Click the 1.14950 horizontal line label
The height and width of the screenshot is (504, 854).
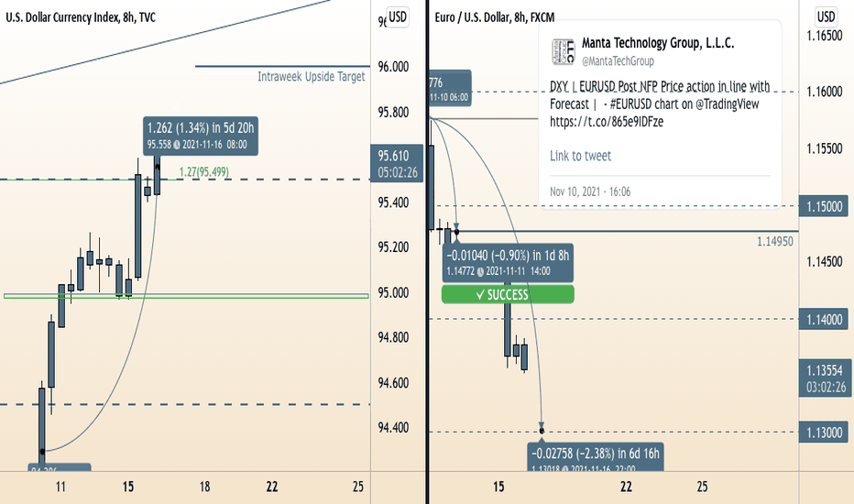click(x=775, y=241)
